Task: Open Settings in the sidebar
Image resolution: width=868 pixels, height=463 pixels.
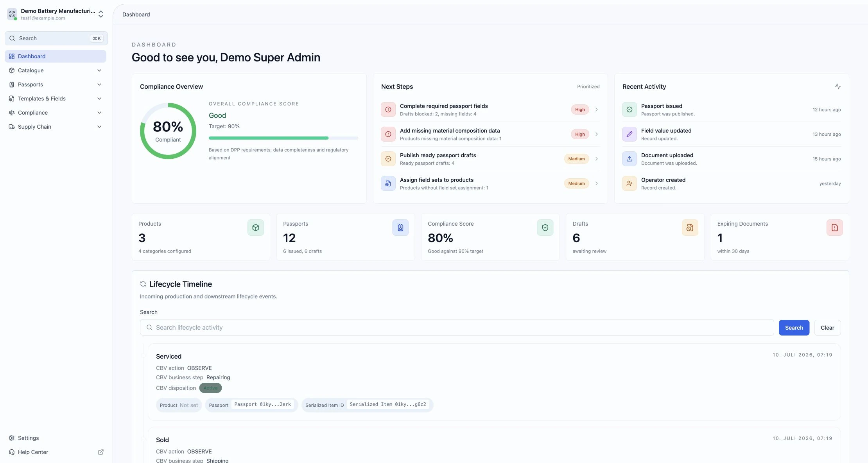Action: coord(56,438)
